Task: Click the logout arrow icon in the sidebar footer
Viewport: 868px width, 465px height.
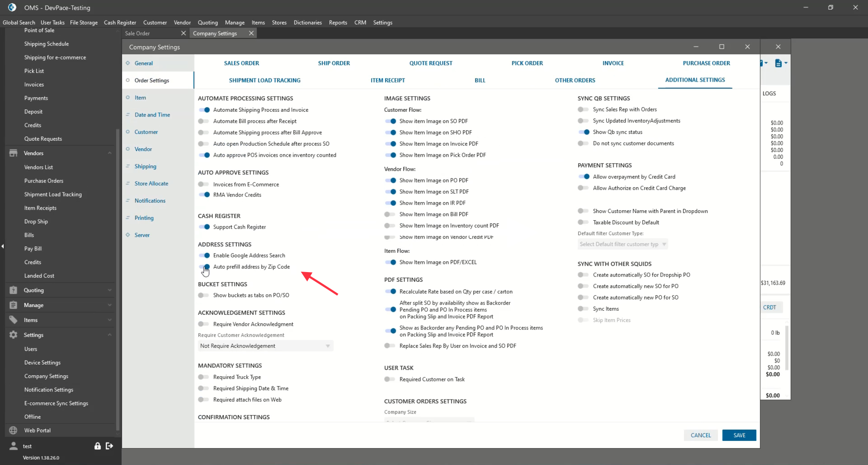Action: pyautogui.click(x=109, y=446)
